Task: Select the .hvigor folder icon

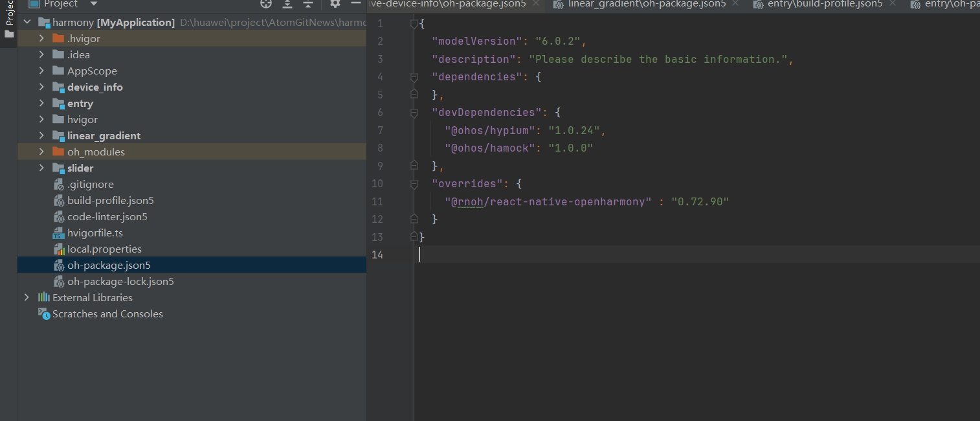Action: (58, 39)
